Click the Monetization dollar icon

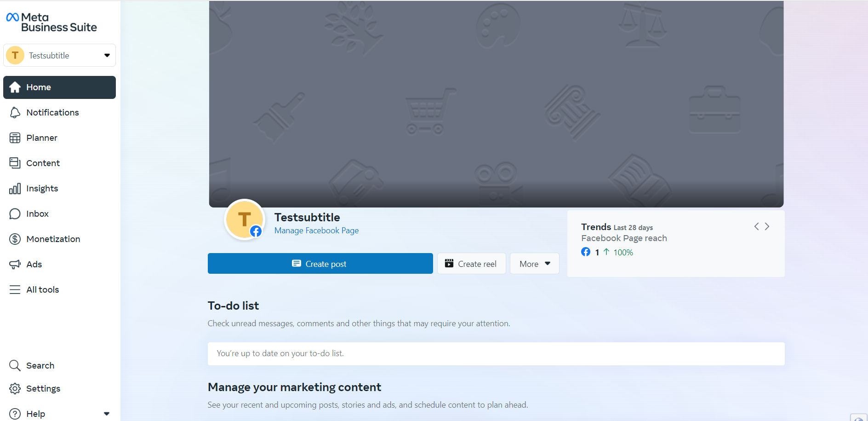point(15,239)
